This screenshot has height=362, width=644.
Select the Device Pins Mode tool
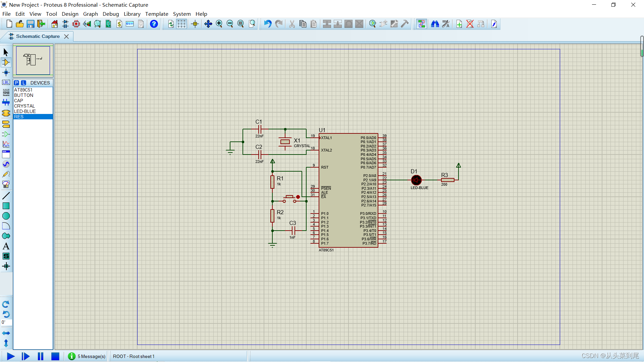click(6, 134)
